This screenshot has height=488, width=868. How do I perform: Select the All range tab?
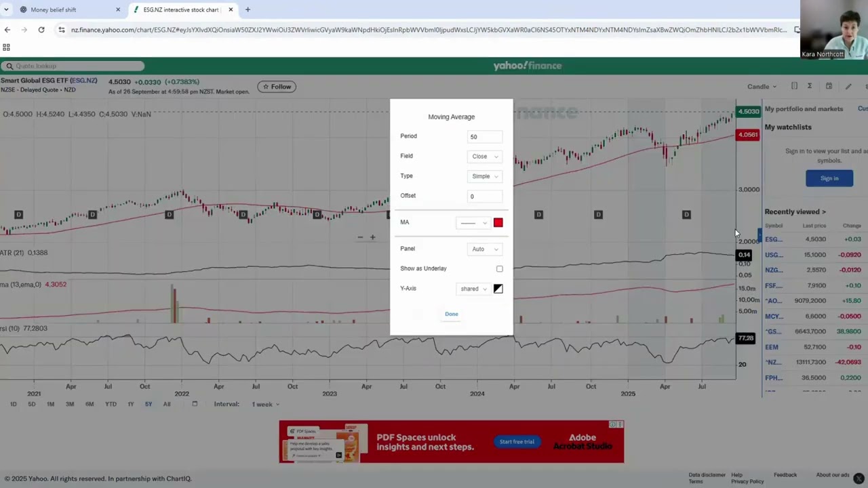(x=167, y=404)
